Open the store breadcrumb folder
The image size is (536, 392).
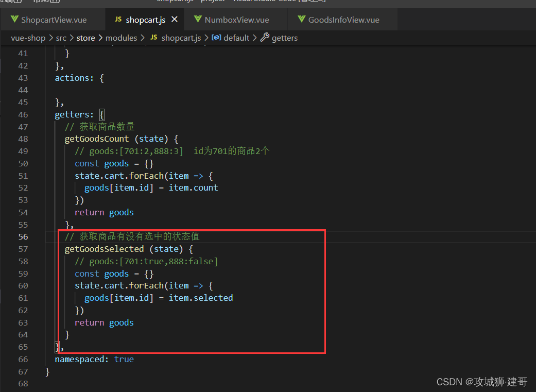click(86, 38)
